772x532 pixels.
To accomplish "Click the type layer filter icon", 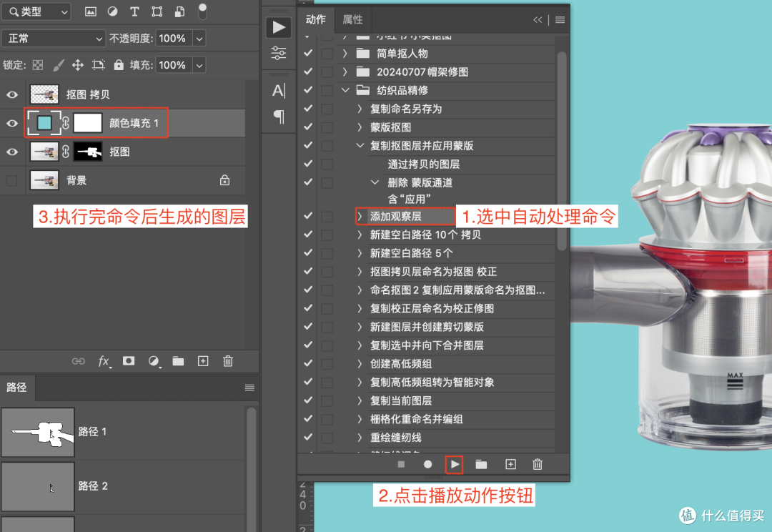I will click(134, 12).
